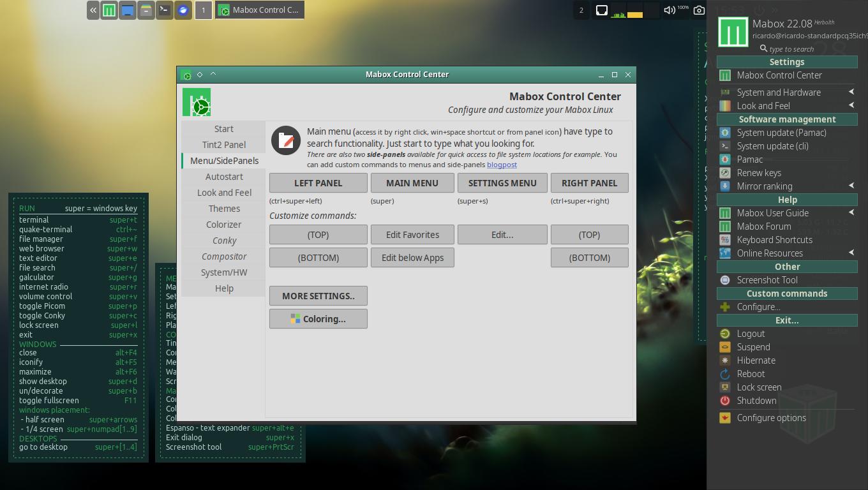Open the Mabox menu launcher in top panel
The height and width of the screenshot is (490, 868).
[109, 10]
